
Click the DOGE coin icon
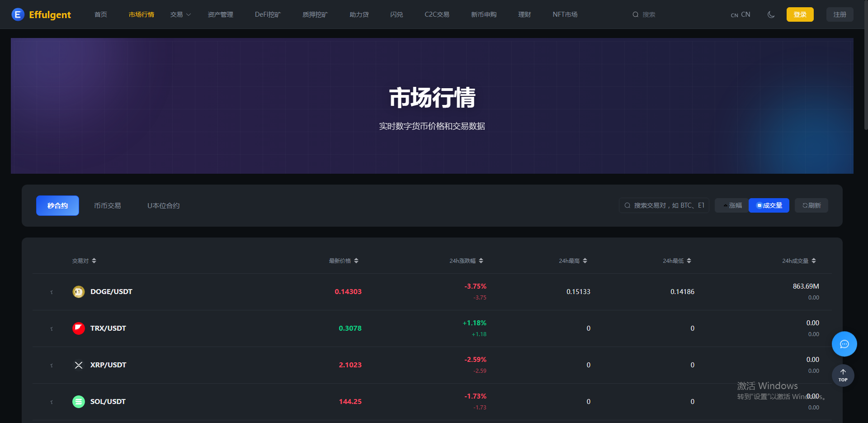[79, 292]
